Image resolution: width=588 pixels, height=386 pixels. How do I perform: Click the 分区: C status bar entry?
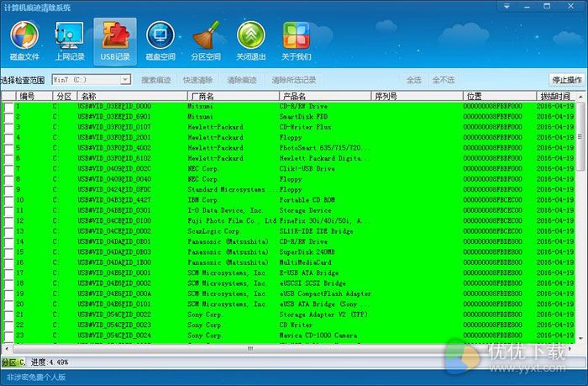click(x=13, y=362)
